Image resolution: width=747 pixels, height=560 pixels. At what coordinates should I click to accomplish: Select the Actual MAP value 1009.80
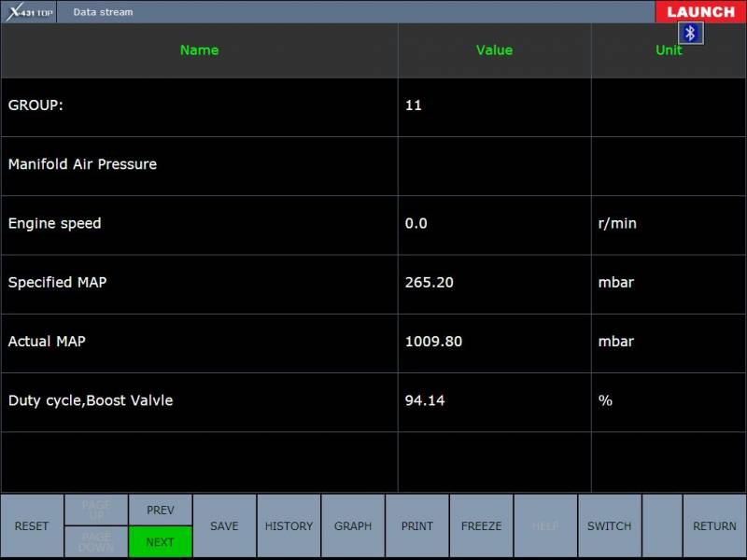click(x=434, y=342)
